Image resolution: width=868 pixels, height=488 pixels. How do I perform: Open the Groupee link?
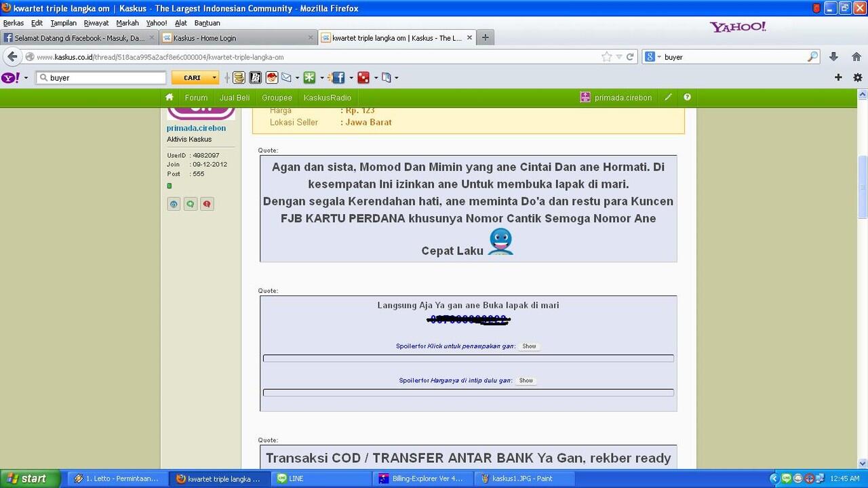pyautogui.click(x=277, y=98)
